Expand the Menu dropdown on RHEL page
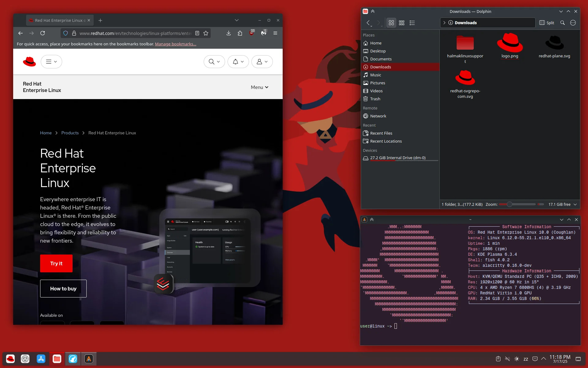Viewport: 588px width, 368px height. [259, 87]
